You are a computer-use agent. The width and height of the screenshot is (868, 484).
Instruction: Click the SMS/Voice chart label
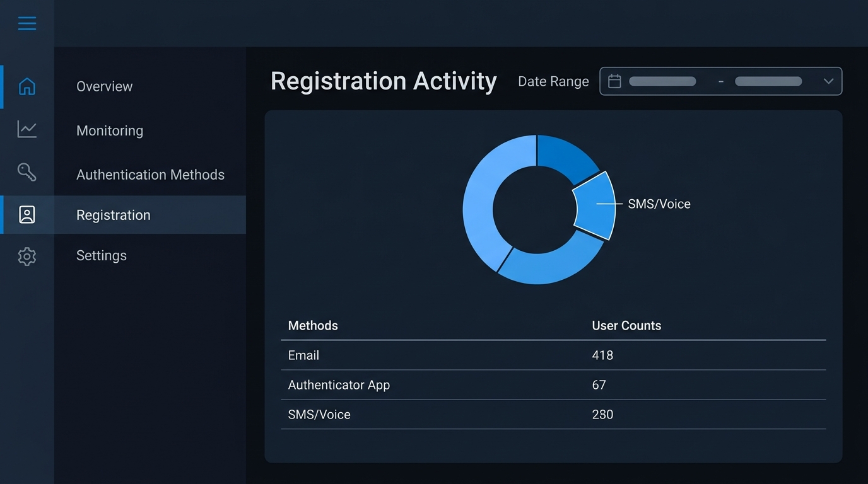click(x=659, y=204)
